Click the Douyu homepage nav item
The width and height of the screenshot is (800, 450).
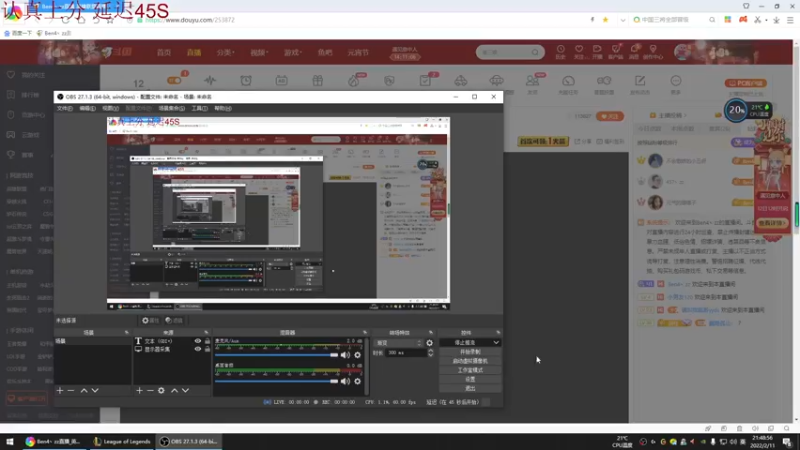coord(164,53)
